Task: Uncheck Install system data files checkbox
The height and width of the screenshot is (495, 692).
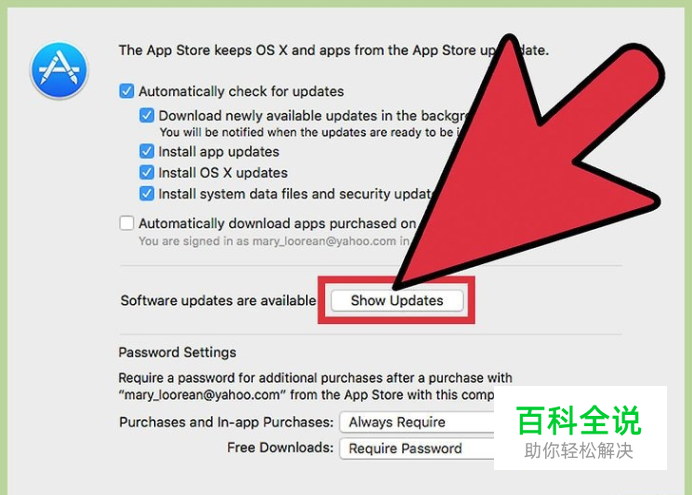Action: coord(147,193)
